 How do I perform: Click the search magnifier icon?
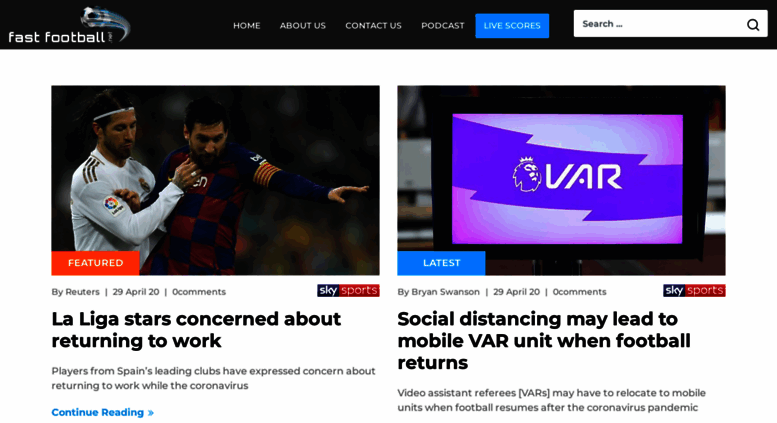753,24
